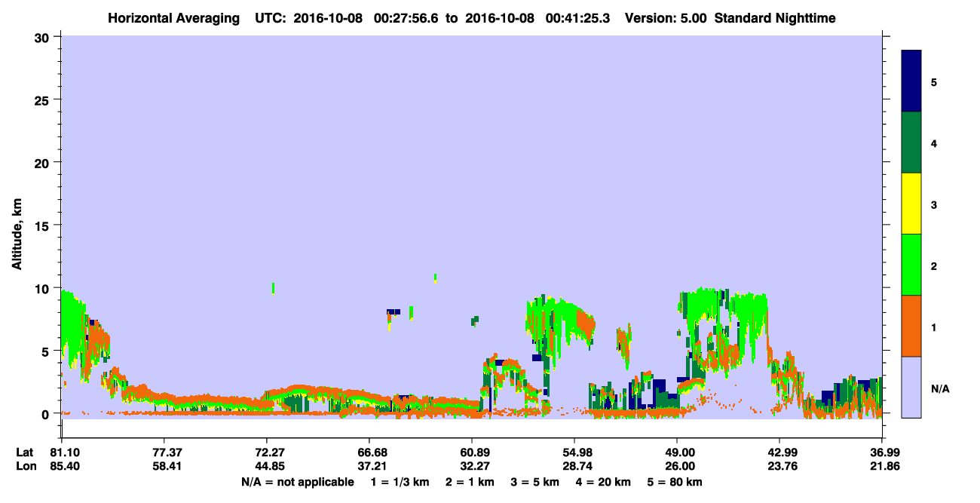Click the 30 km altitude tick label
The image size is (980, 503).
tap(43, 37)
